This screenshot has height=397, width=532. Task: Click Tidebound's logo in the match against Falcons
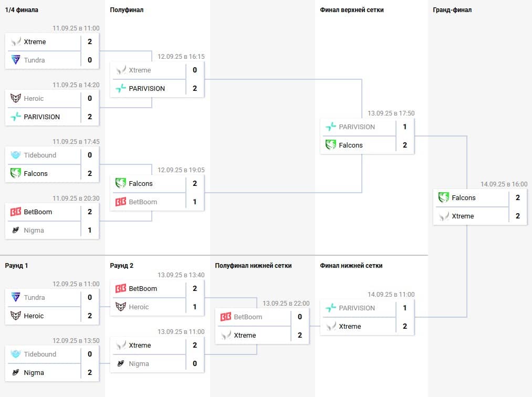(x=16, y=155)
